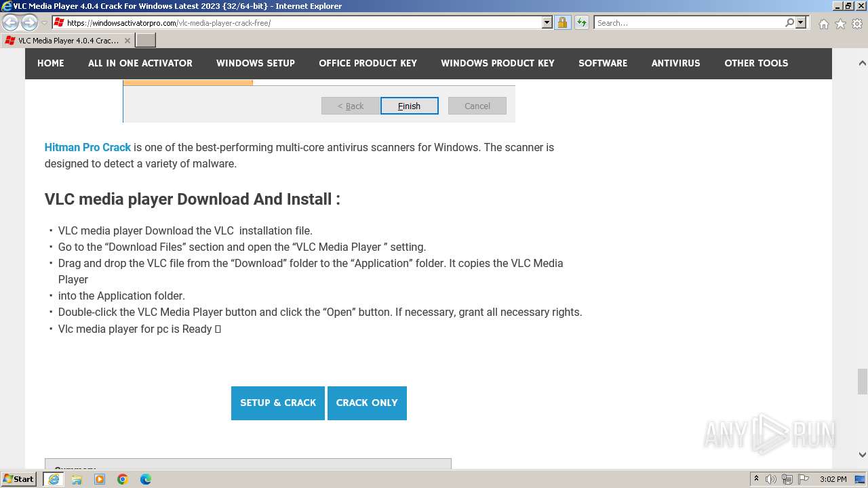This screenshot has height=488, width=868.
Task: Click the vertical scrollbar thumb
Action: pos(862,381)
